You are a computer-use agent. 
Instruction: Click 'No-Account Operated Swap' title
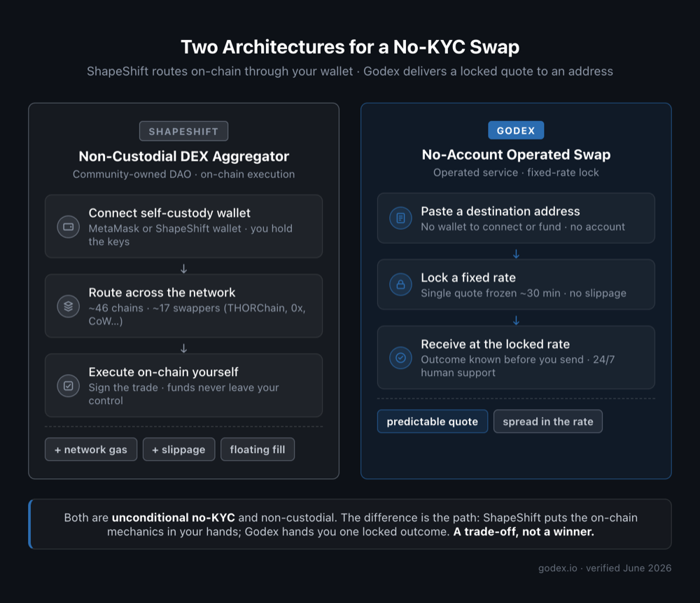pos(516,155)
